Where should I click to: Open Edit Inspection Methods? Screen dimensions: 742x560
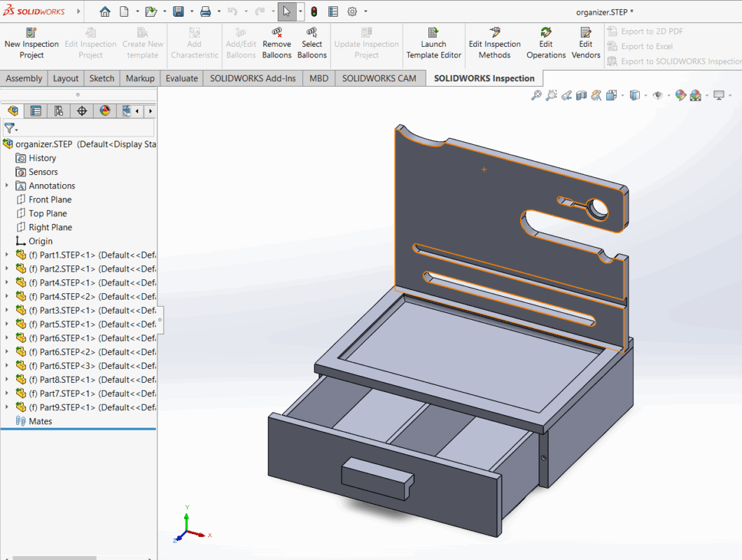pos(494,43)
